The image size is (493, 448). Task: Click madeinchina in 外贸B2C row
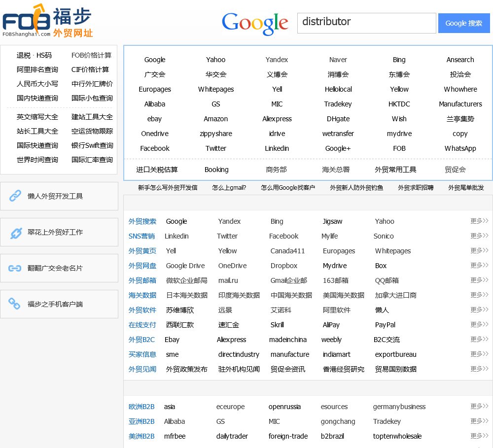click(288, 340)
